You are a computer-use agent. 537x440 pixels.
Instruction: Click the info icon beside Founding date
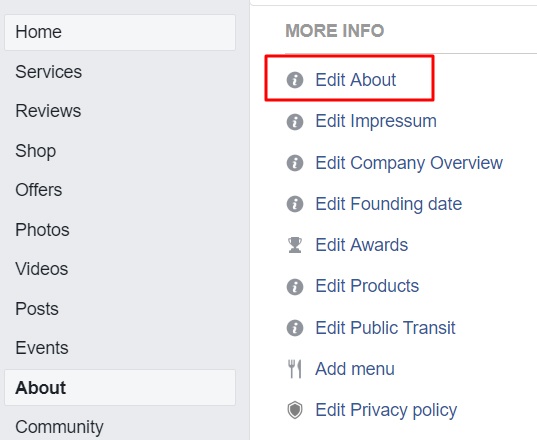pyautogui.click(x=295, y=204)
